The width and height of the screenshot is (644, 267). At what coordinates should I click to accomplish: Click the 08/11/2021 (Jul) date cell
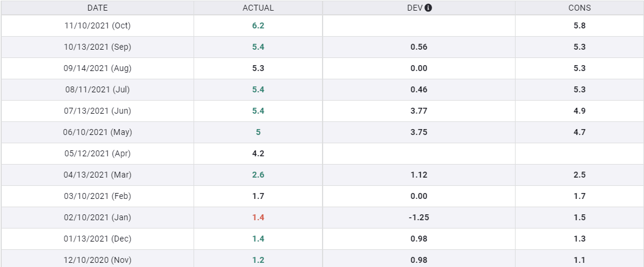coord(98,90)
